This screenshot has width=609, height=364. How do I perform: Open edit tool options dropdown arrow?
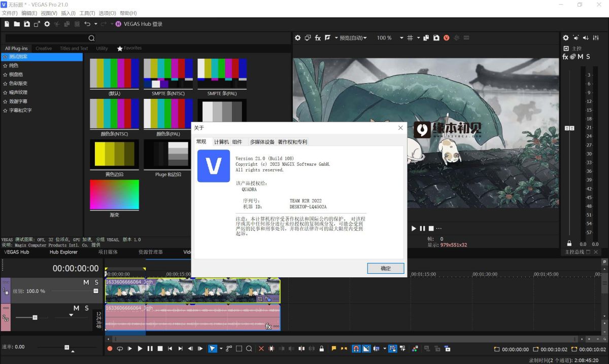221,349
